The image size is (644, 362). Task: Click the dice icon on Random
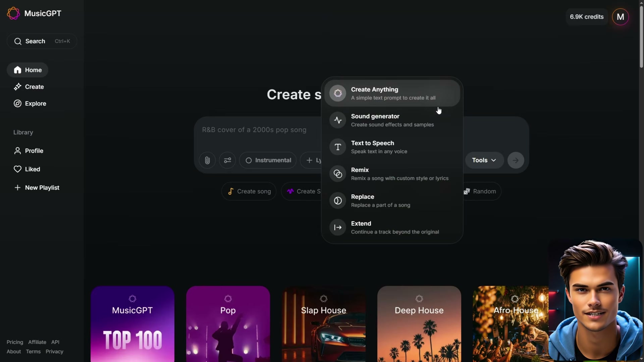(x=467, y=191)
